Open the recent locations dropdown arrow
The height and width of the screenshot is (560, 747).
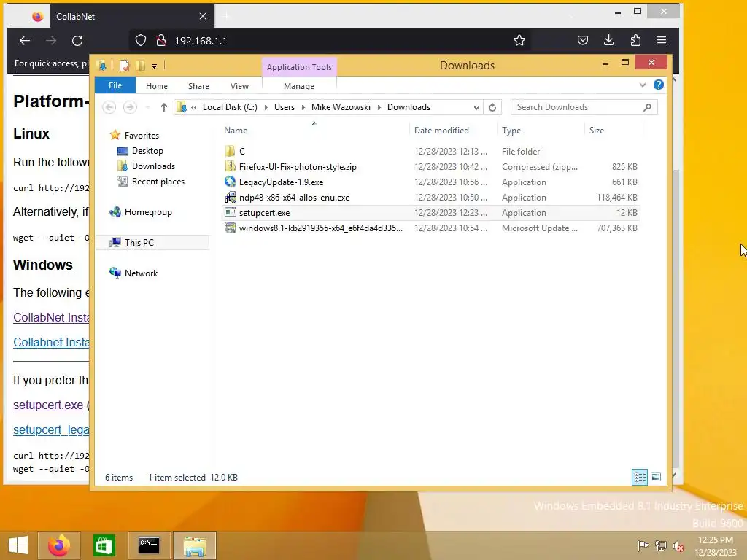point(147,107)
